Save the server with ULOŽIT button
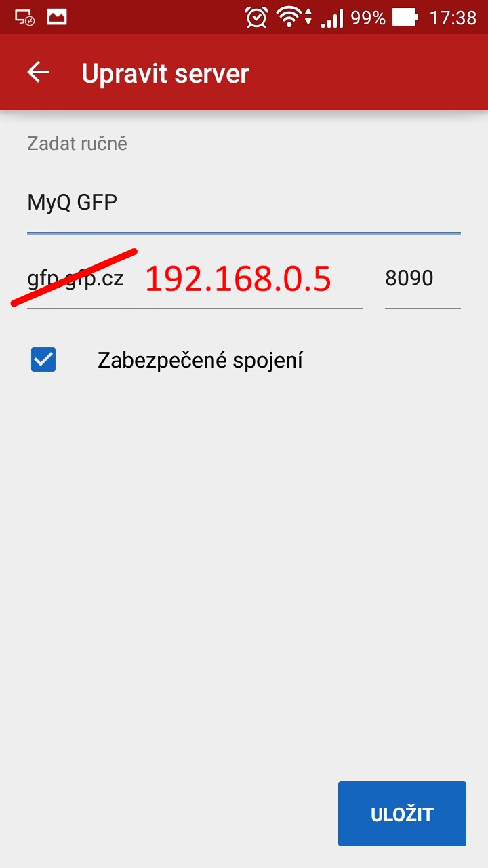The height and width of the screenshot is (868, 488). (402, 814)
